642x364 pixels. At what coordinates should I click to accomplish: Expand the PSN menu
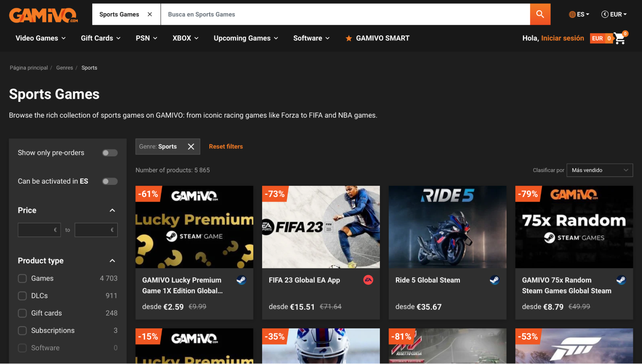(146, 38)
